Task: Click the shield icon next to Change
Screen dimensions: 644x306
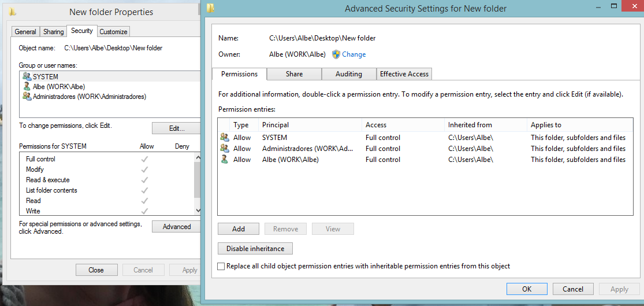Action: [x=336, y=54]
